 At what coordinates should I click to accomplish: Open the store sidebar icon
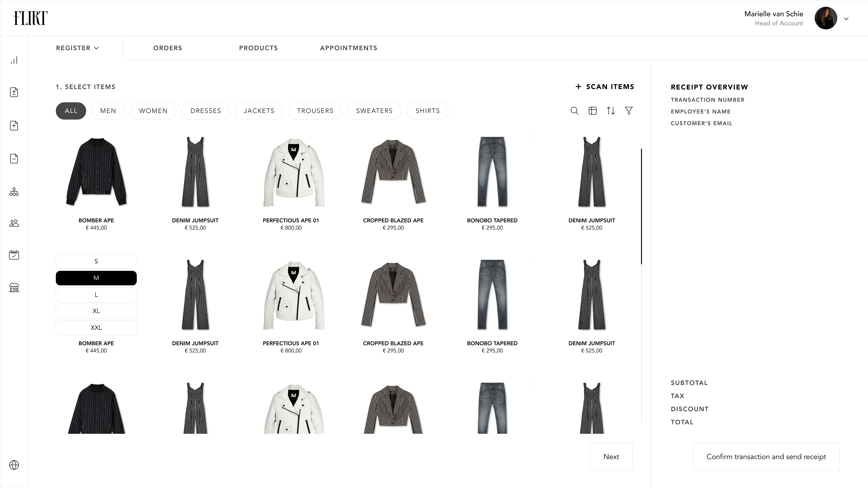(x=14, y=287)
